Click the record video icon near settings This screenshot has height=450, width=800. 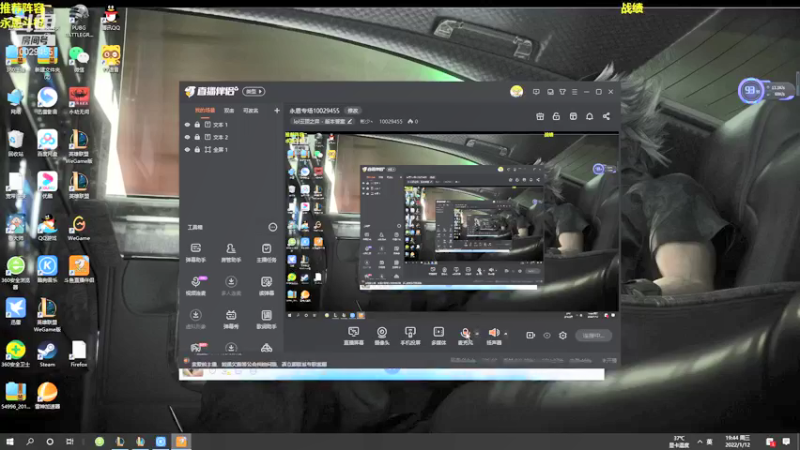530,335
